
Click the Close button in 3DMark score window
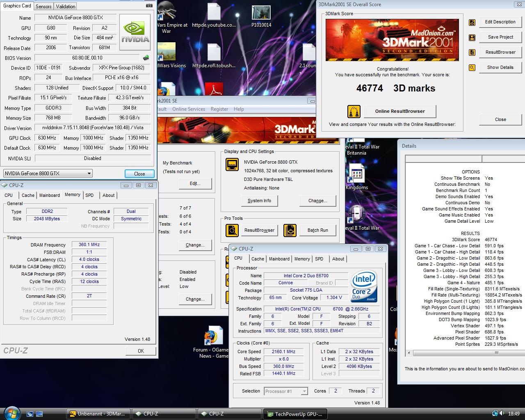(500, 120)
